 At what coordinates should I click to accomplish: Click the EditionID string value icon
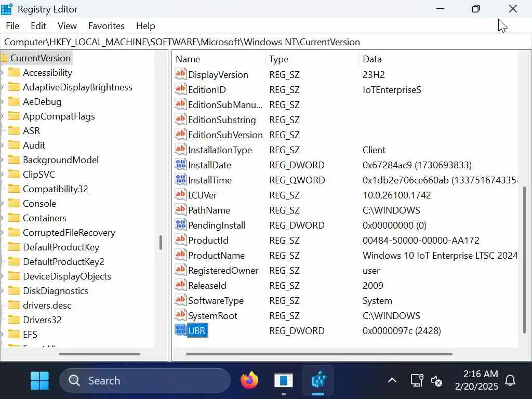click(180, 89)
